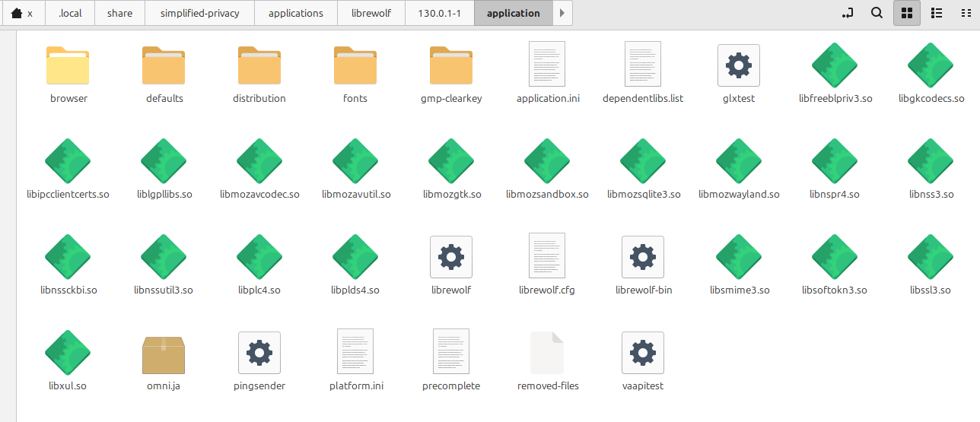Select the libipcclientcerts.so library icon
This screenshot has height=422, width=980.
pos(68,160)
